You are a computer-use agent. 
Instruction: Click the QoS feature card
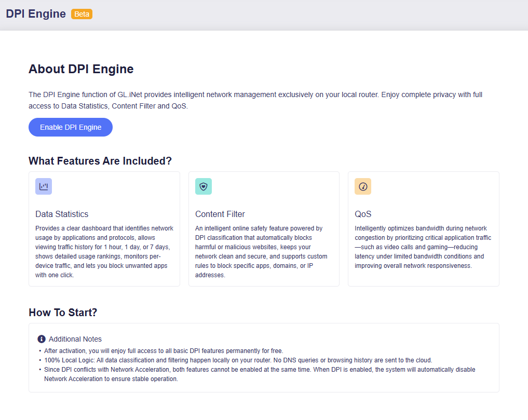[x=424, y=228]
